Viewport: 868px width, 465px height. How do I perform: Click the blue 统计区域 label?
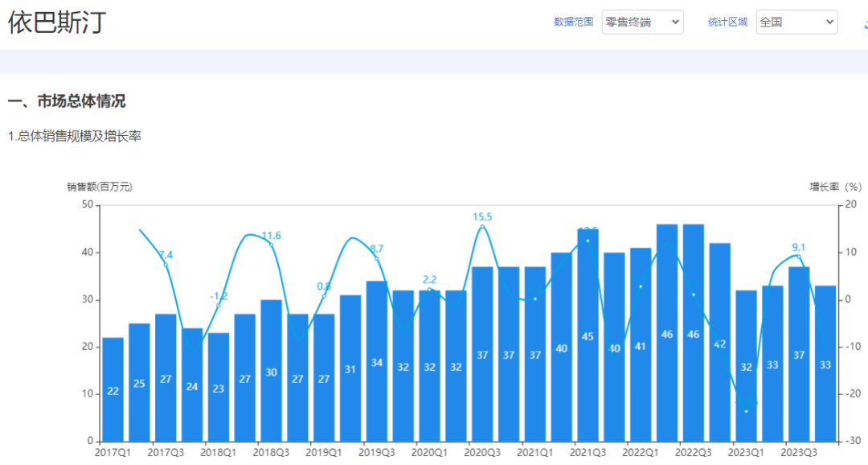(727, 23)
